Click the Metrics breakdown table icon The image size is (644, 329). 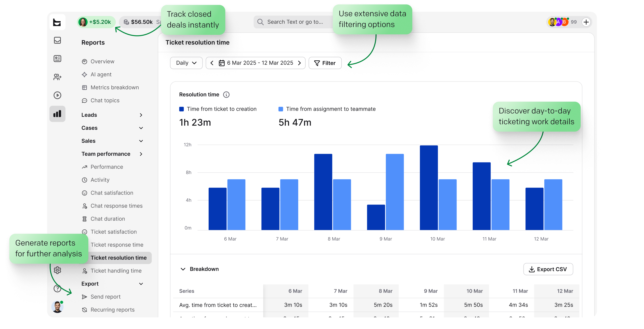(x=84, y=88)
